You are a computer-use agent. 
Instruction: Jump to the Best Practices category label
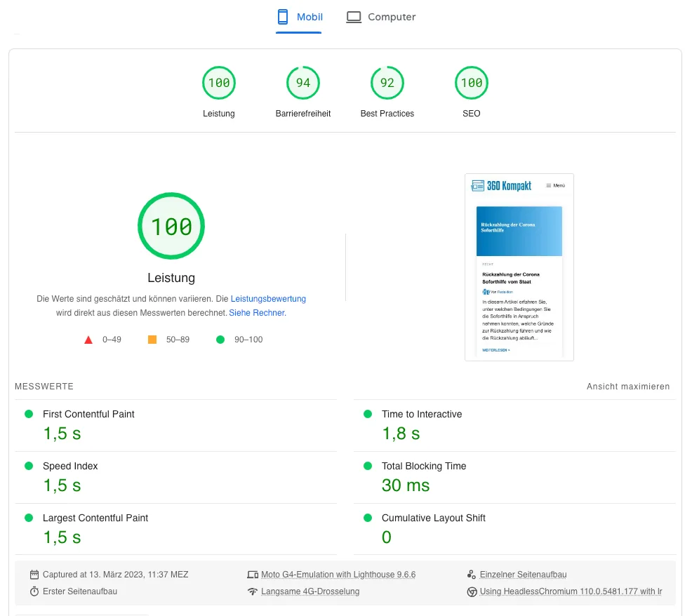(x=387, y=114)
